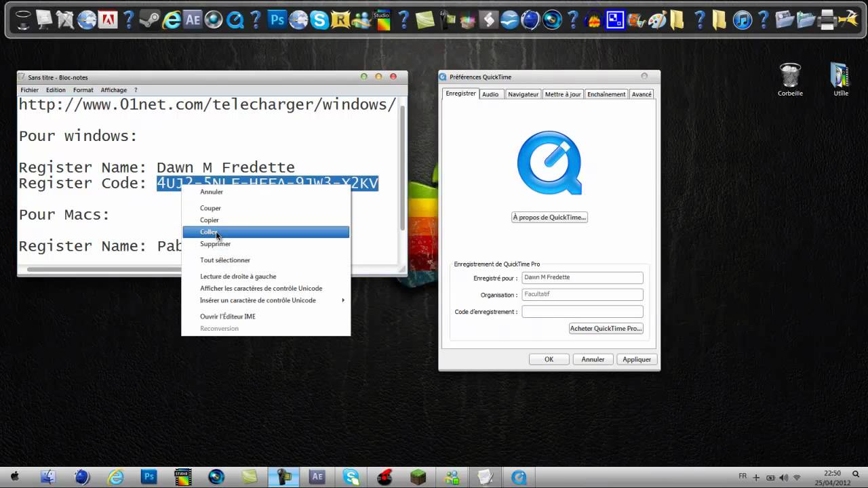Viewport: 868px width, 488px height.
Task: Click Acheter QuickTime Pro button
Action: [606, 328]
